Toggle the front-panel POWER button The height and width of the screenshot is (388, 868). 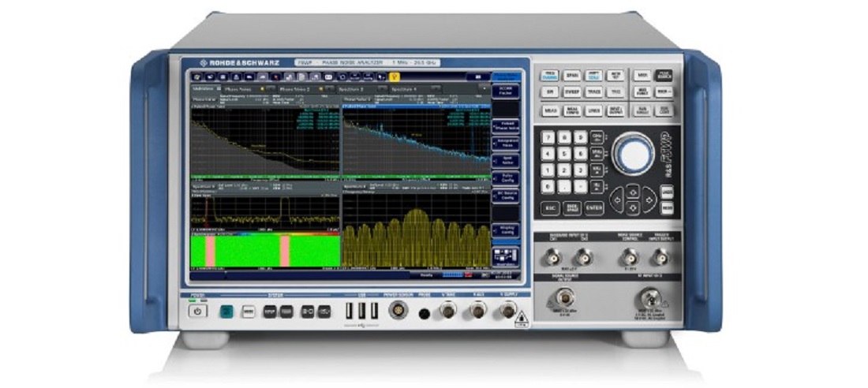pyautogui.click(x=197, y=311)
